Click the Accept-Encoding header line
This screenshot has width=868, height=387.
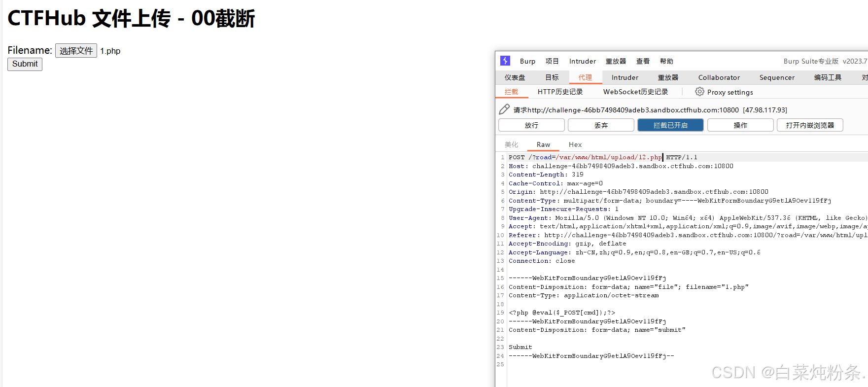(567, 244)
